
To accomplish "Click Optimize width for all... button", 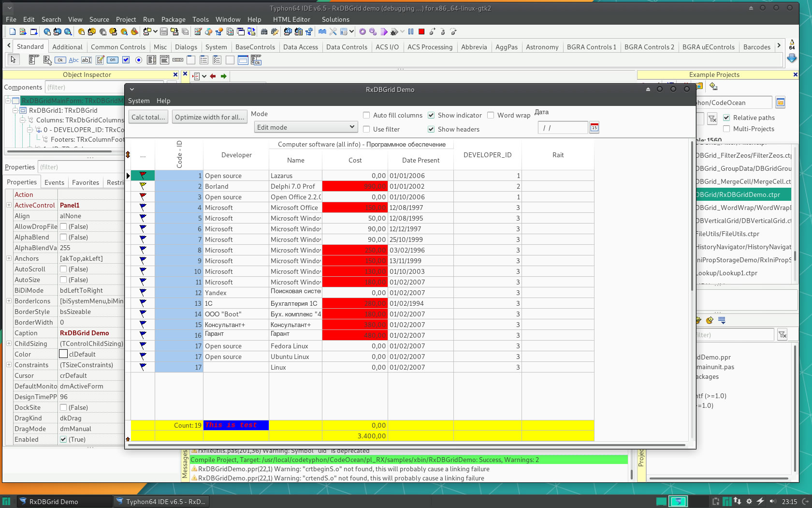I will [x=210, y=117].
